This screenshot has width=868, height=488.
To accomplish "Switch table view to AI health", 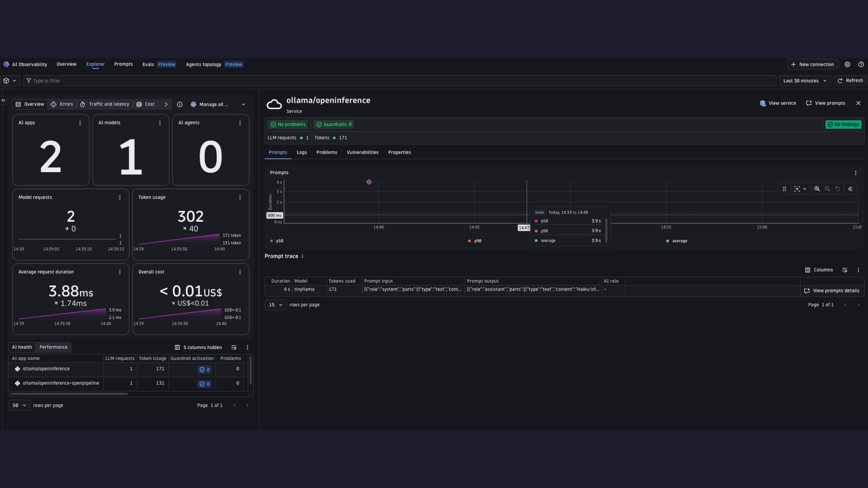I will (x=22, y=347).
